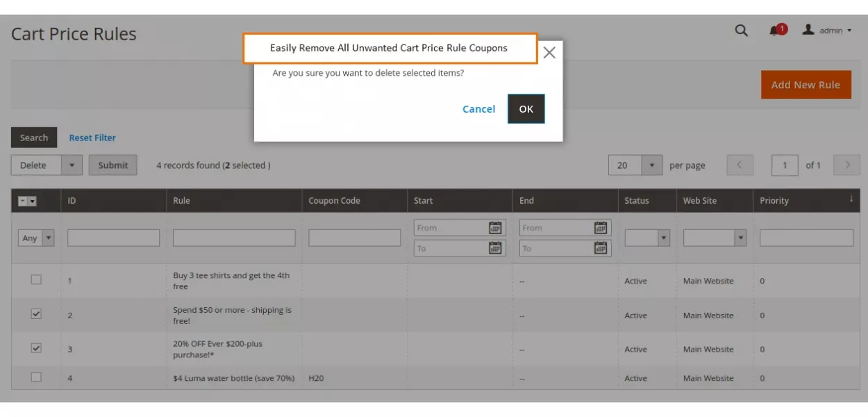Open the per page count dropdown

pyautogui.click(x=651, y=165)
